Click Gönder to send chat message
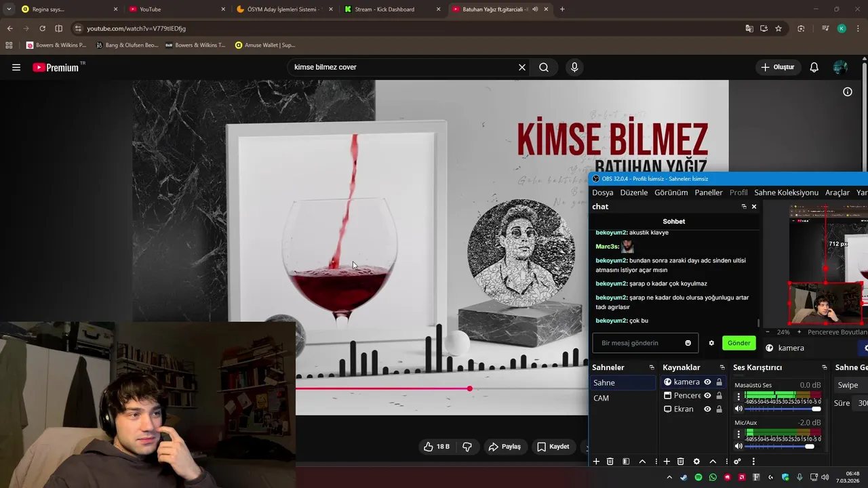The height and width of the screenshot is (488, 868). coord(739,343)
